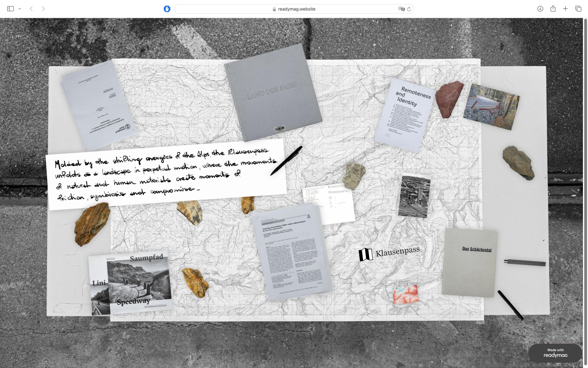Image resolution: width=588 pixels, height=368 pixels.
Task: Open the page translation icon
Action: 401,9
